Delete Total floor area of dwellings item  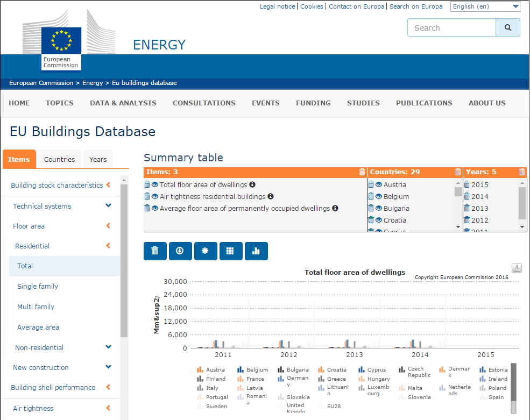147,184
